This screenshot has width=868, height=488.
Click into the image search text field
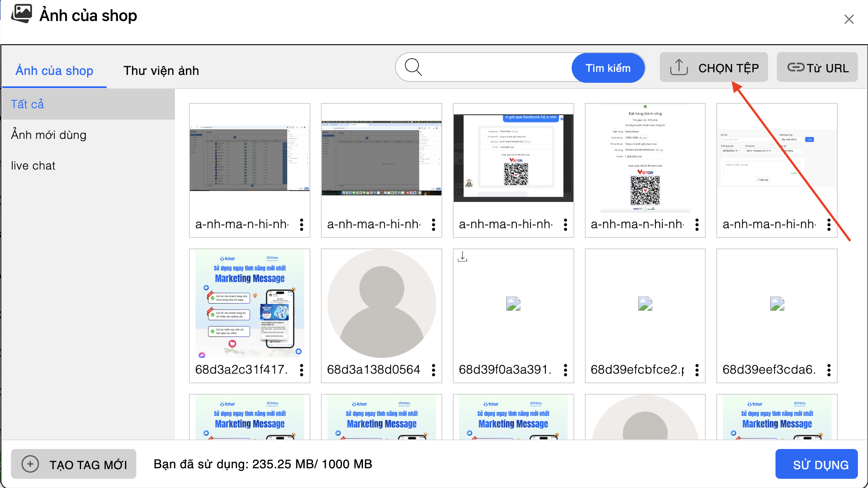495,67
